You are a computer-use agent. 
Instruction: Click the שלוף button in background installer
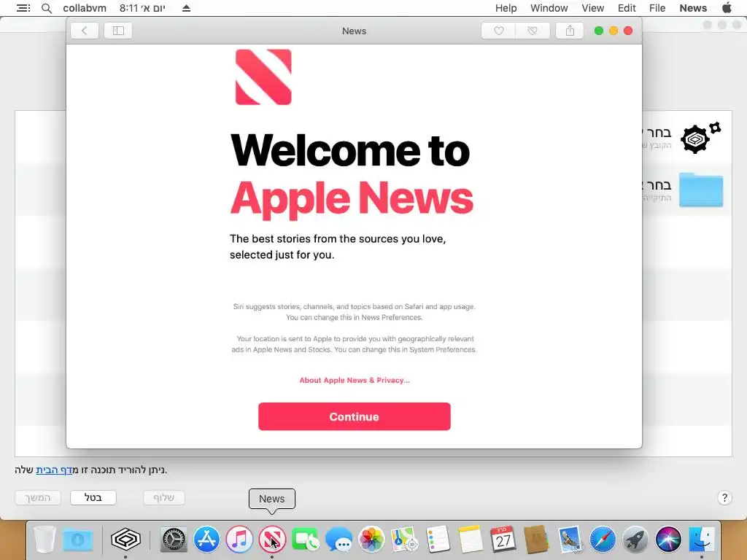point(163,497)
